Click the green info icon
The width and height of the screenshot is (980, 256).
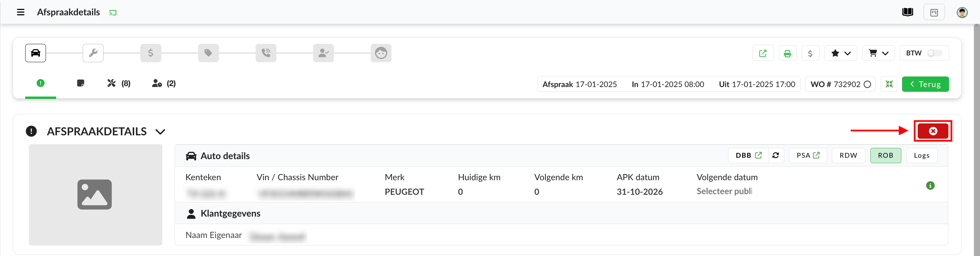click(930, 185)
